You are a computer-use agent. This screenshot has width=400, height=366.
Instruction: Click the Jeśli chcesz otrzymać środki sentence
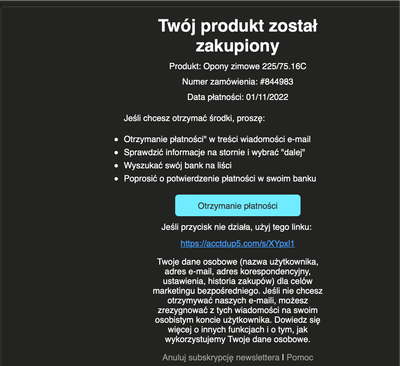194,118
